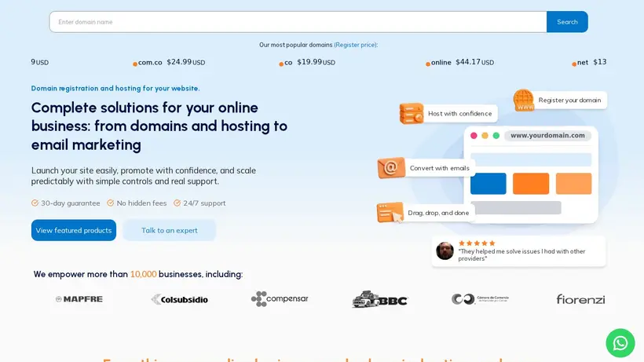Click the customer testimonial quote
644x362 pixels.
pyautogui.click(x=521, y=255)
